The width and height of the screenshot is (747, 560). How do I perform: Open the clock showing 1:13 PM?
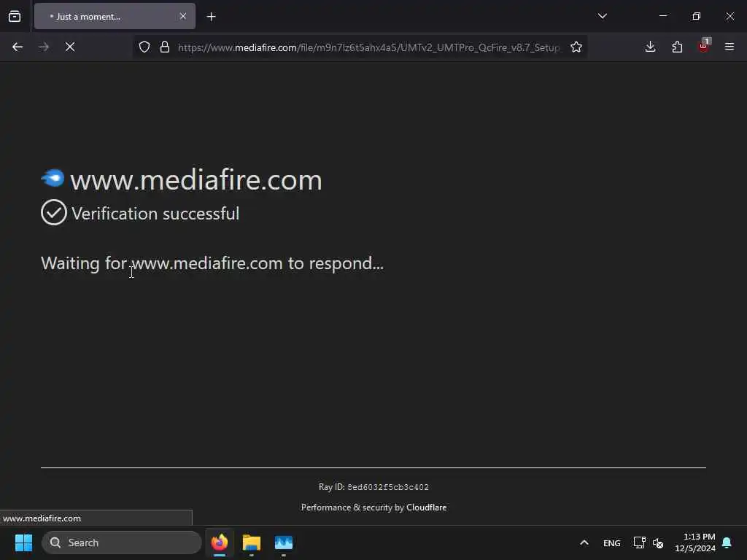coord(695,542)
